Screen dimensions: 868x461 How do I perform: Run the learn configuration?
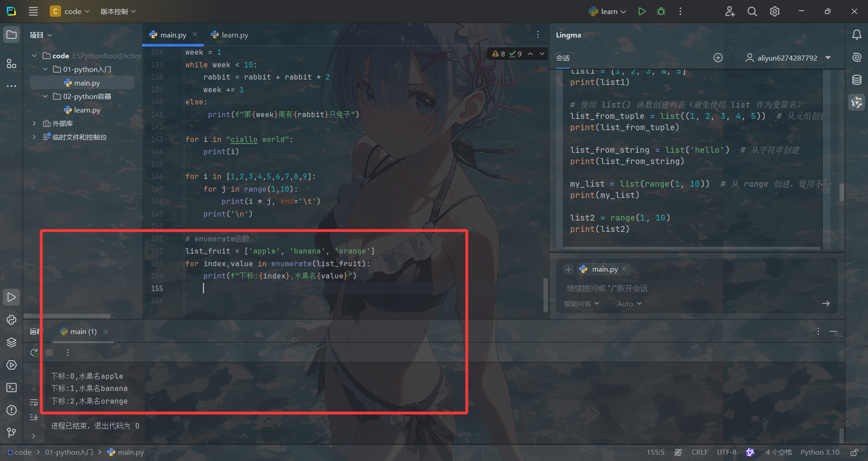pos(642,11)
